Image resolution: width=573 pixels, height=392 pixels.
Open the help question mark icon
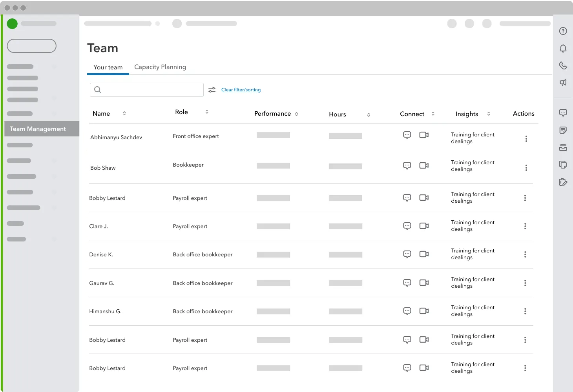(563, 31)
